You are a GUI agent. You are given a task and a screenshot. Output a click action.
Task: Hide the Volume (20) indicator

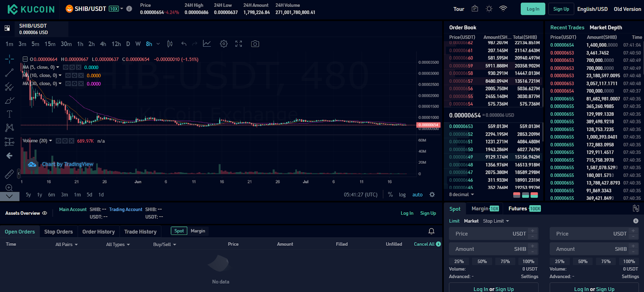[58, 141]
